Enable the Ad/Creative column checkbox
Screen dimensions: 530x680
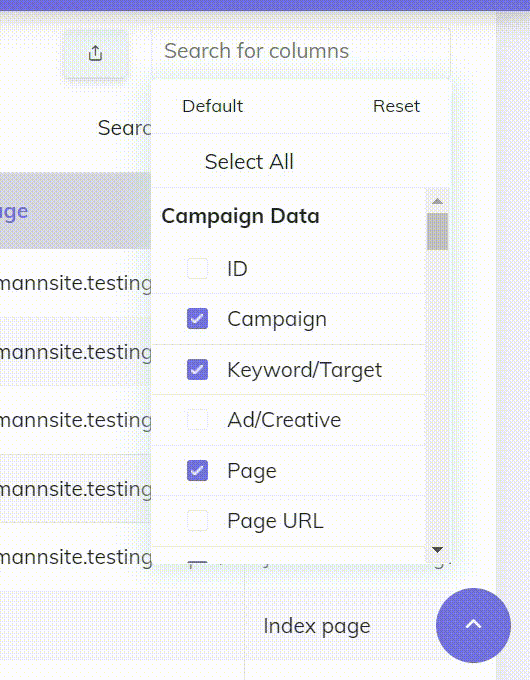point(197,420)
